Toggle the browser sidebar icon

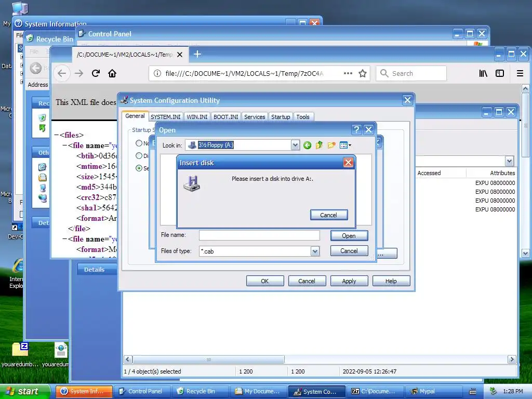click(500, 73)
